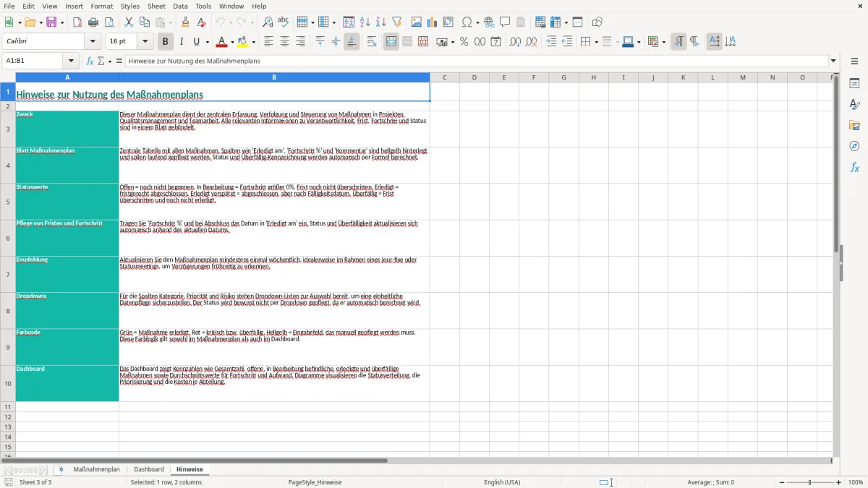
Task: Align cell content to bottom
Action: coord(352,42)
